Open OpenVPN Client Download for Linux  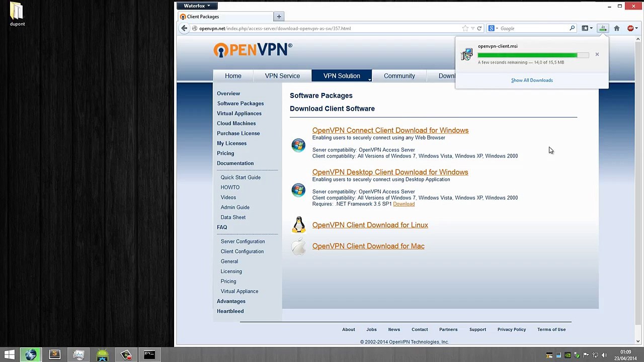370,225
